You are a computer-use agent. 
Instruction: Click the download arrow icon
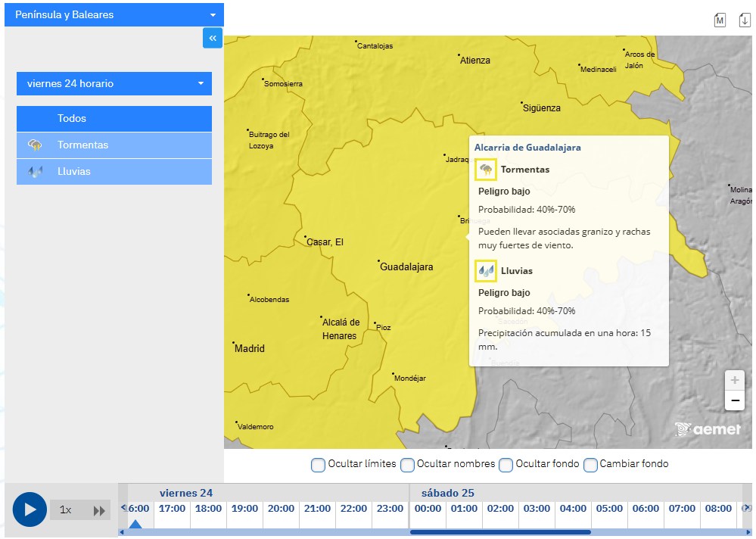coord(745,20)
